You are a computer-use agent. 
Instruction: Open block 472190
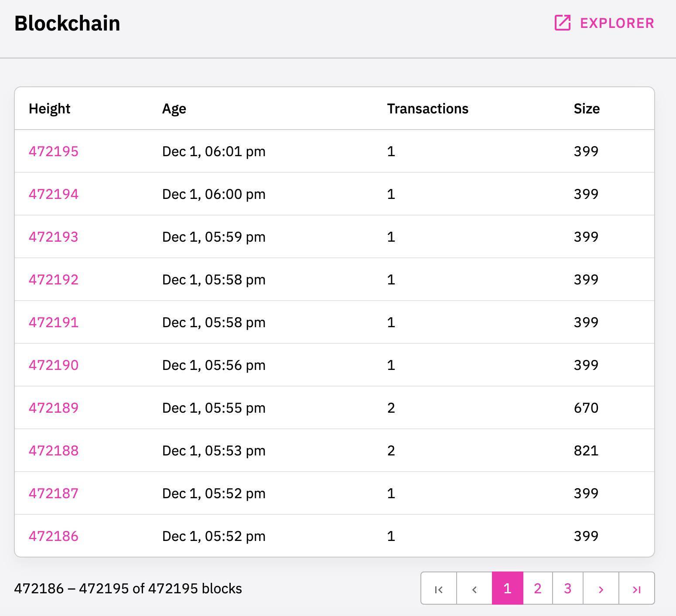coord(53,365)
